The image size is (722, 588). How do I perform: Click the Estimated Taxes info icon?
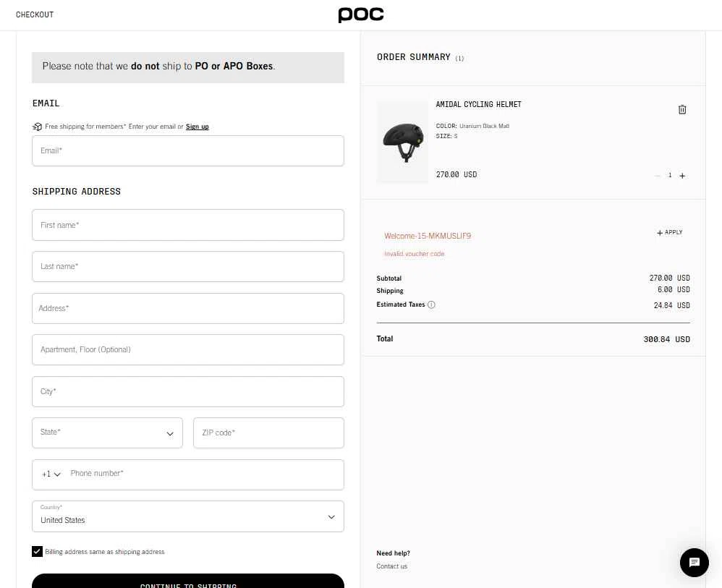(431, 304)
